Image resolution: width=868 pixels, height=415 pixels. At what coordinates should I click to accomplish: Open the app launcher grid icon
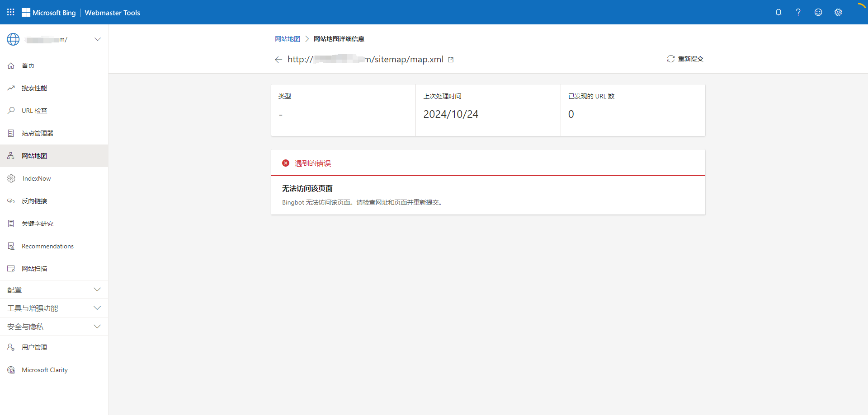point(11,12)
